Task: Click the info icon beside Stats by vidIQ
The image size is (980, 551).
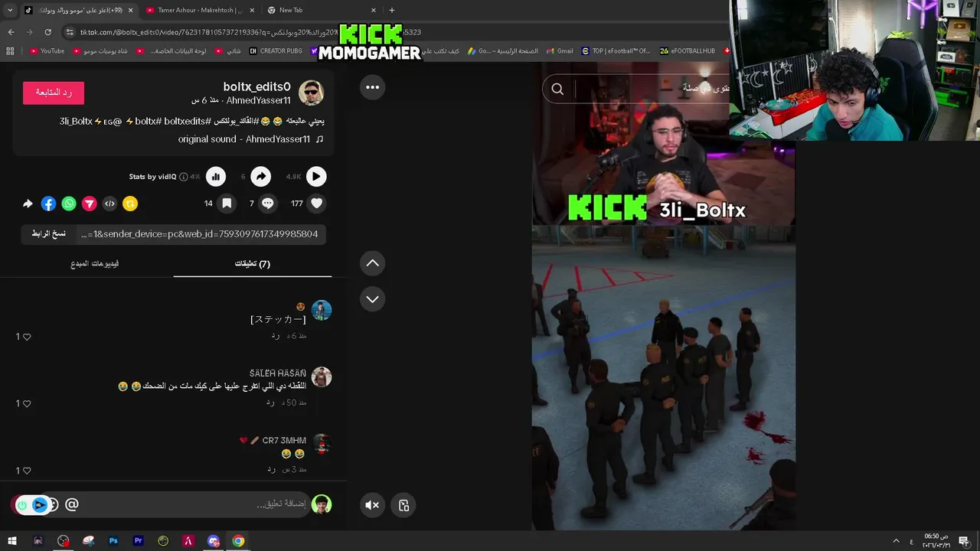Action: point(183,177)
